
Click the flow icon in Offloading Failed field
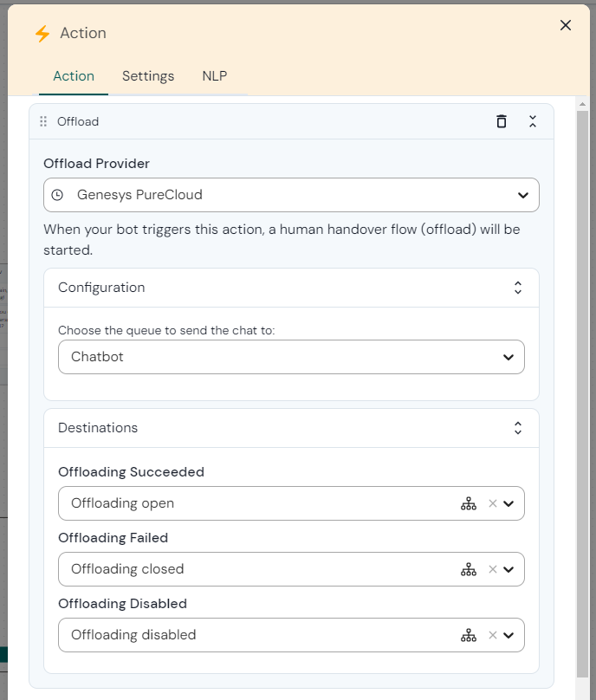pyautogui.click(x=469, y=569)
